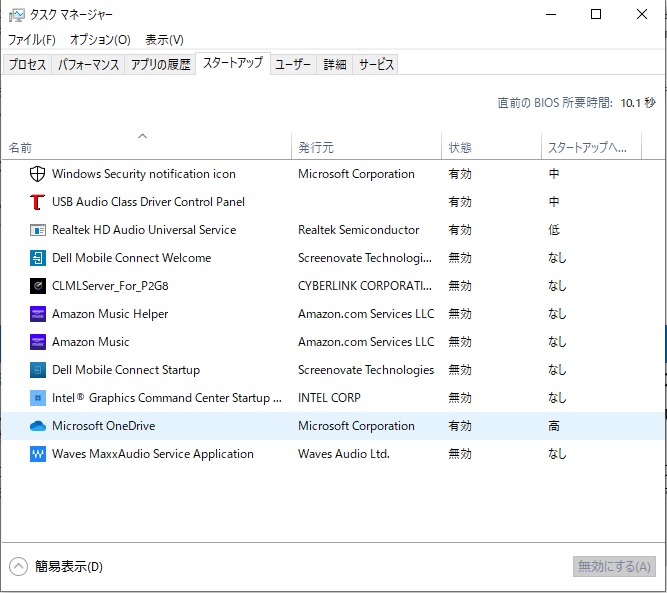
Task: Click Screenovate Technologi... in Welcome row
Action: 365,258
